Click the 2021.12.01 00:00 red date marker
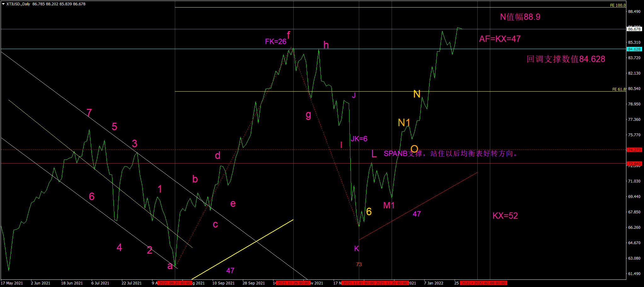This screenshot has height=287, width=644. pos(359,283)
